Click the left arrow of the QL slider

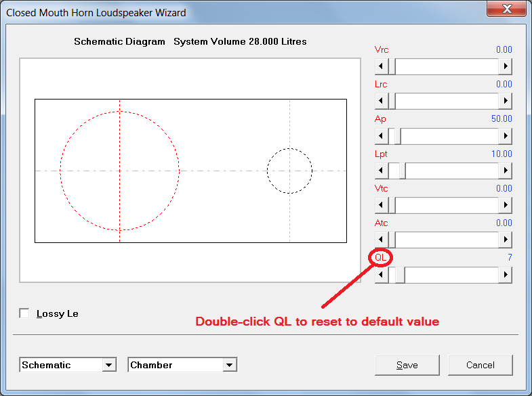pyautogui.click(x=381, y=274)
